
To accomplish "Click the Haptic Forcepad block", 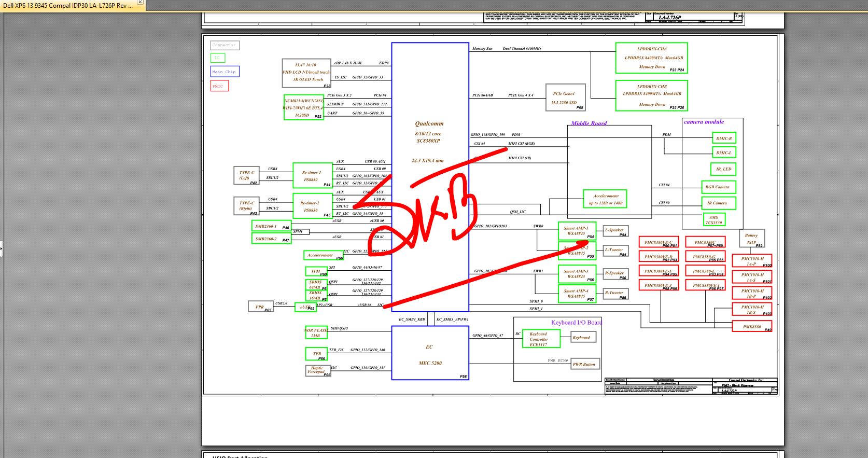I will pos(318,370).
